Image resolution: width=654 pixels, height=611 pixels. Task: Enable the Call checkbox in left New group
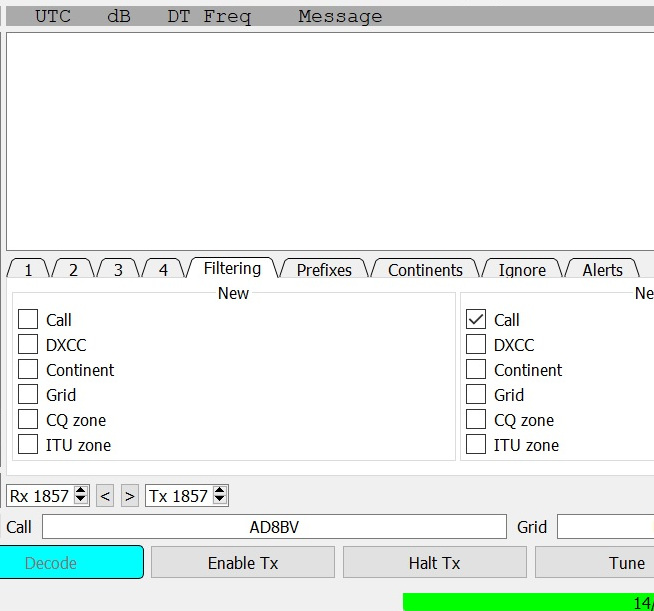coord(28,319)
